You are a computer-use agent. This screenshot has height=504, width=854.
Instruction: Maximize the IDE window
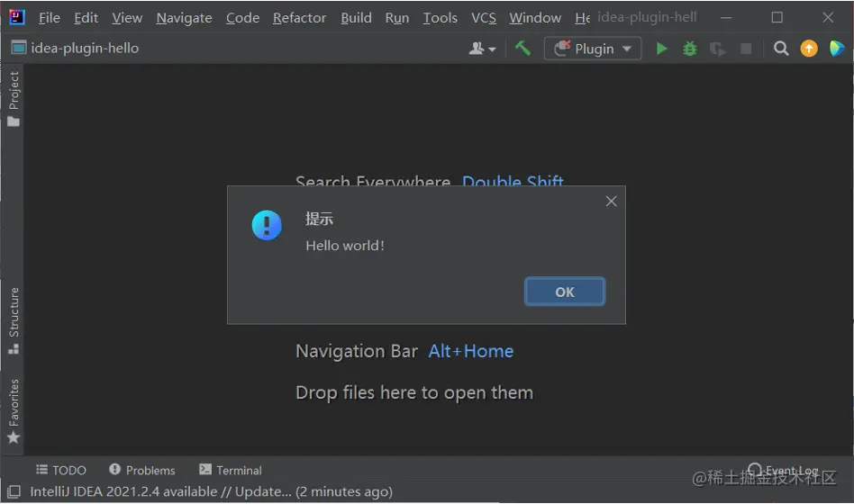click(x=777, y=17)
